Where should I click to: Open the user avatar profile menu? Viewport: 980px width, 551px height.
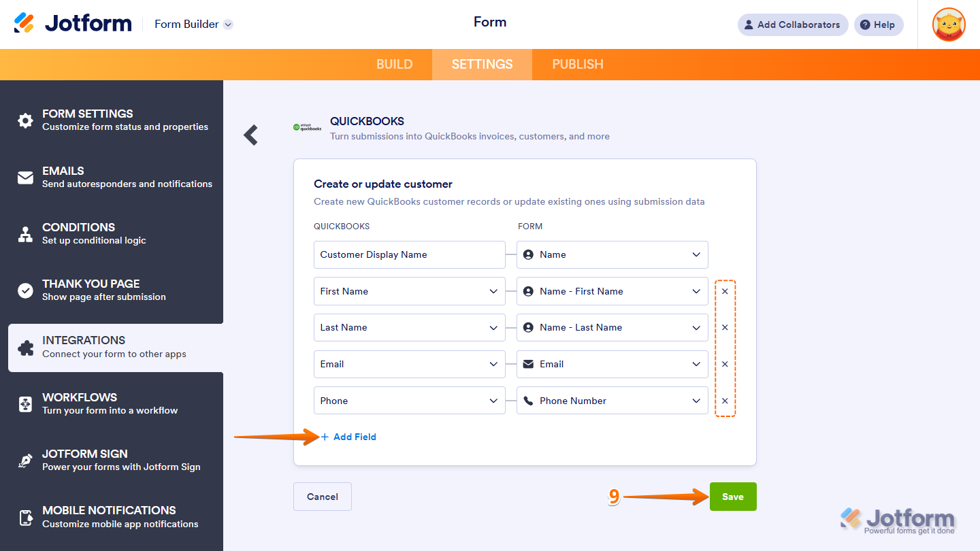pos(949,24)
